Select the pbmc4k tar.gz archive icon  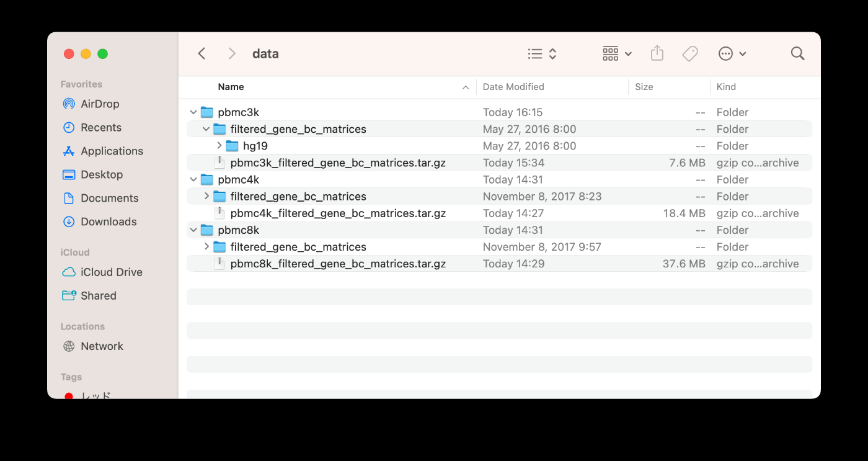(219, 213)
